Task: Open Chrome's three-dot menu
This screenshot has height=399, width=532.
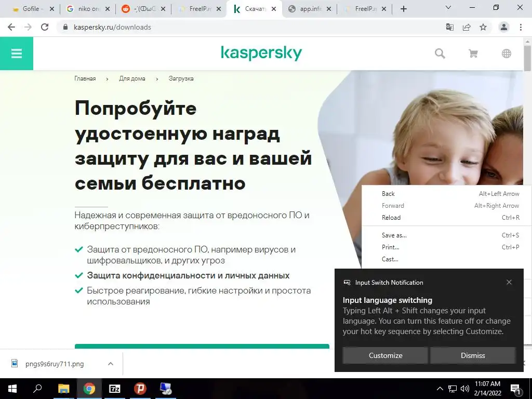Action: click(521, 27)
